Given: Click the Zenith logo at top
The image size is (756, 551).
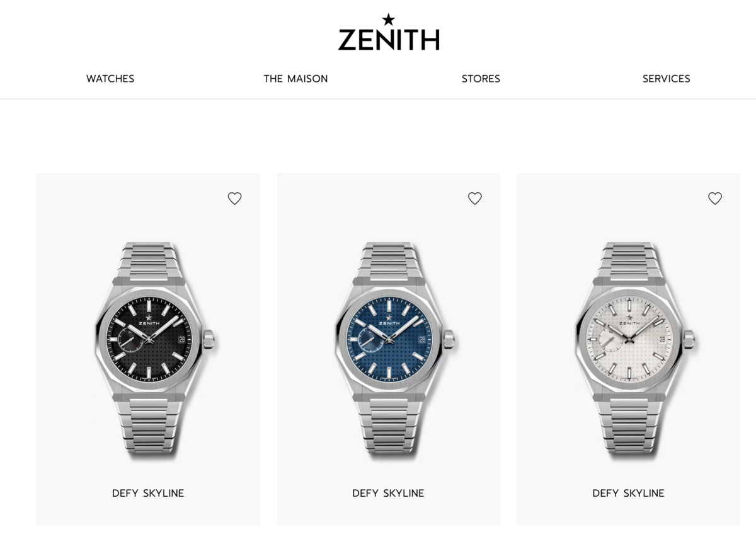Looking at the screenshot, I should [x=389, y=32].
